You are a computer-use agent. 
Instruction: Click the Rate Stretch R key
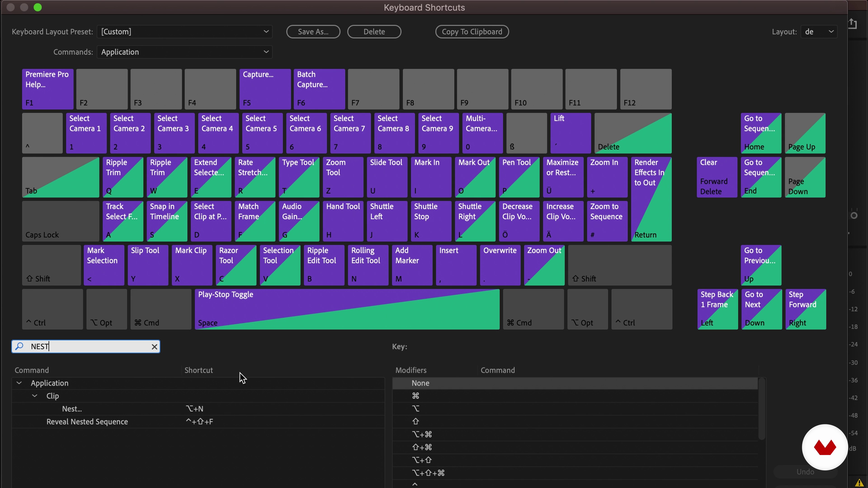(255, 177)
